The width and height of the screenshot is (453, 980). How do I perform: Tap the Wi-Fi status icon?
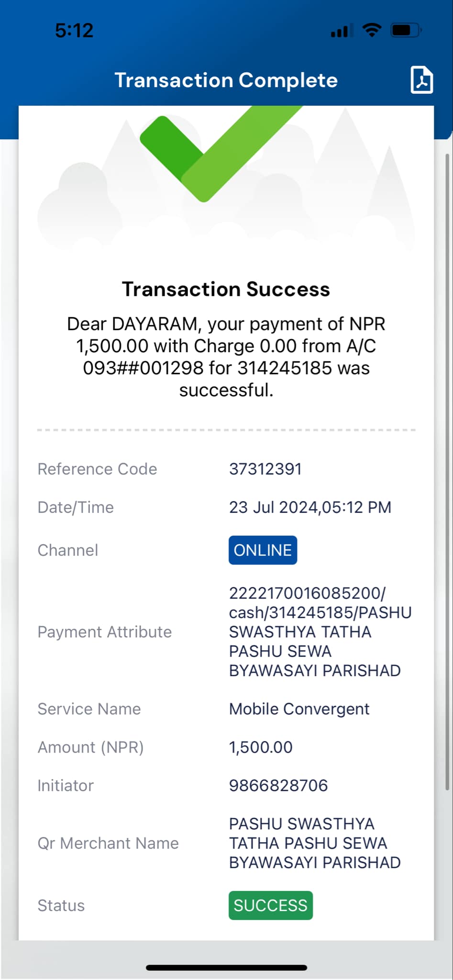coord(372,30)
